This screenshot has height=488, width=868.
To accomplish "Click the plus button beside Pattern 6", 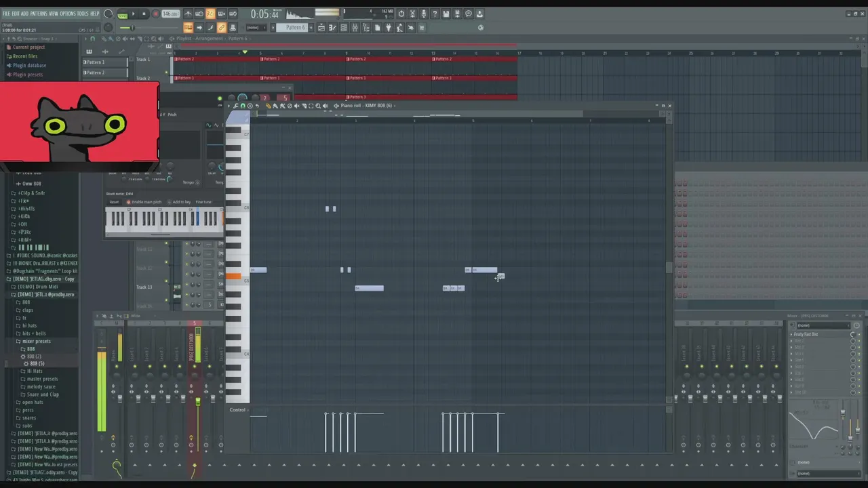I will 311,28.
